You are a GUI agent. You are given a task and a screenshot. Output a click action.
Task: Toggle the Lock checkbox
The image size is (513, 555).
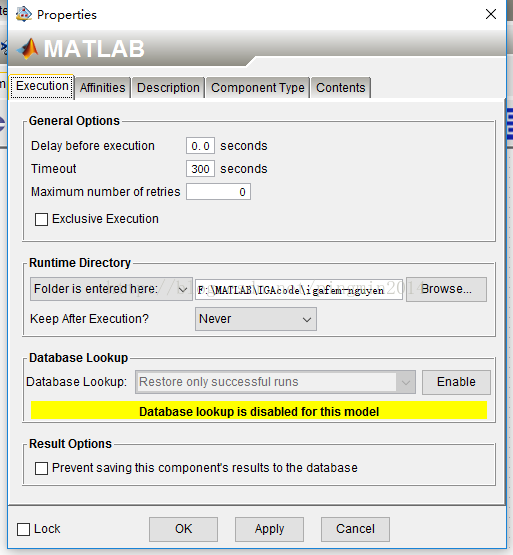[x=23, y=530]
